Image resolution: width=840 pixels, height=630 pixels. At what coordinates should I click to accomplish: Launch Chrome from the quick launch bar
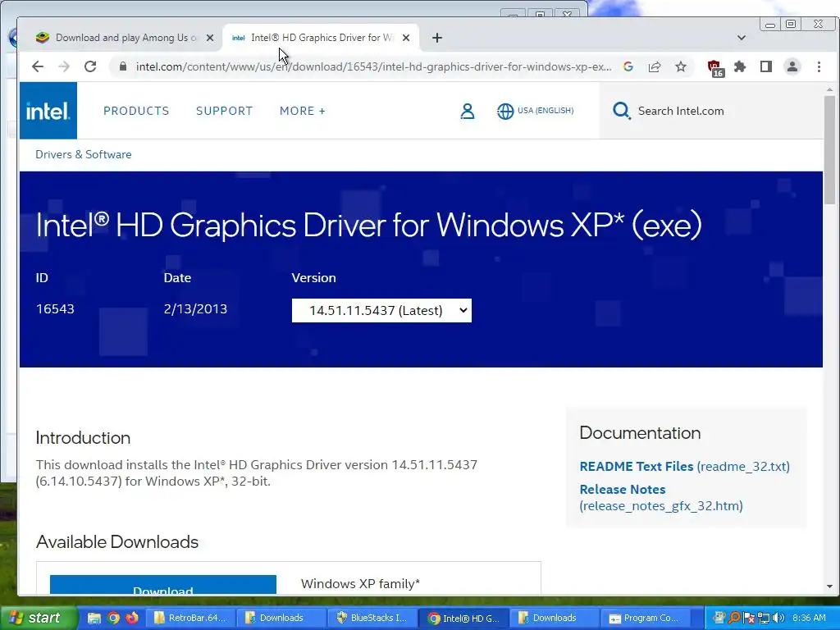tap(113, 618)
